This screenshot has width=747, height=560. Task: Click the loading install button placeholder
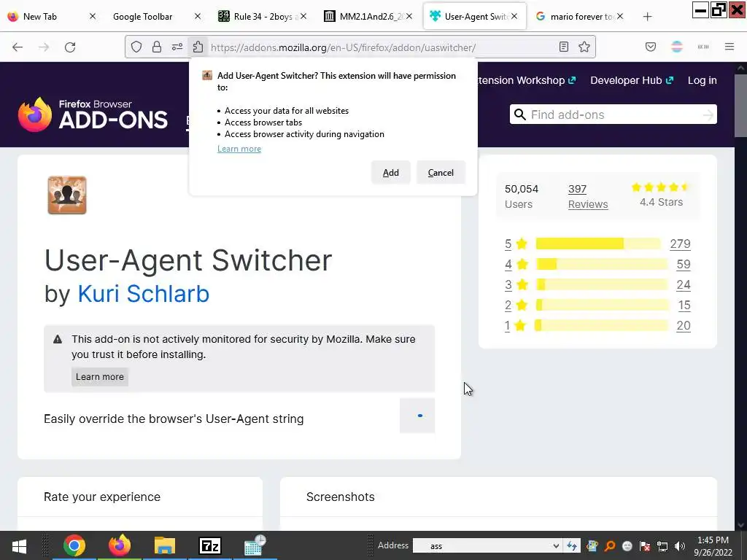coord(417,416)
